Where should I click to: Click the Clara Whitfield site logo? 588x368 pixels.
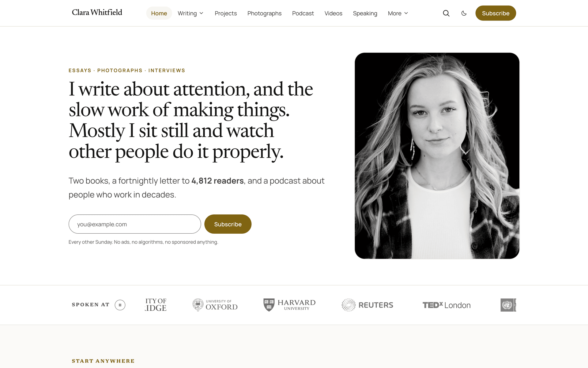tap(97, 13)
